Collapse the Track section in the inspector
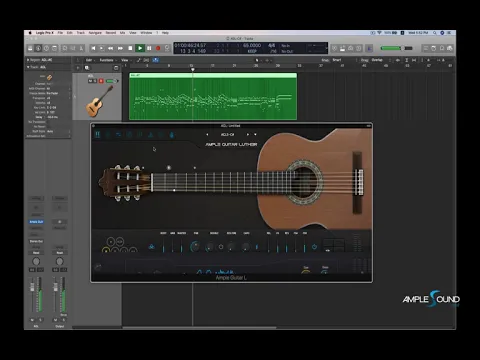The width and height of the screenshot is (480, 360). tap(28, 67)
